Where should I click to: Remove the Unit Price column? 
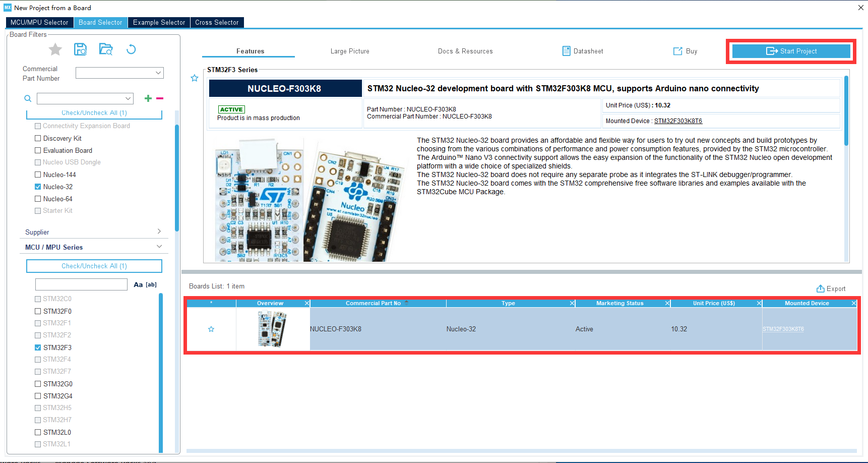click(x=759, y=303)
